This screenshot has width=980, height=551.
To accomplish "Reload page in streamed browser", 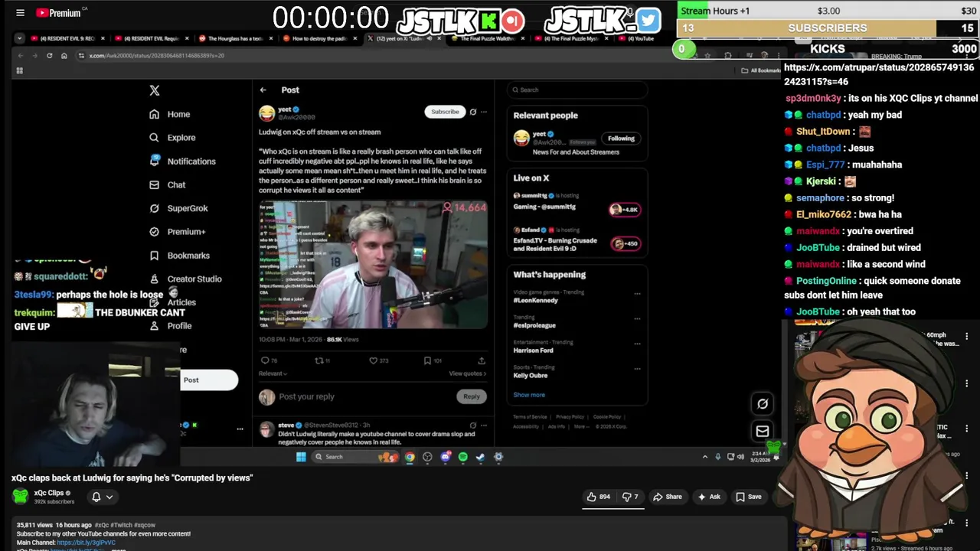I will pos(49,55).
